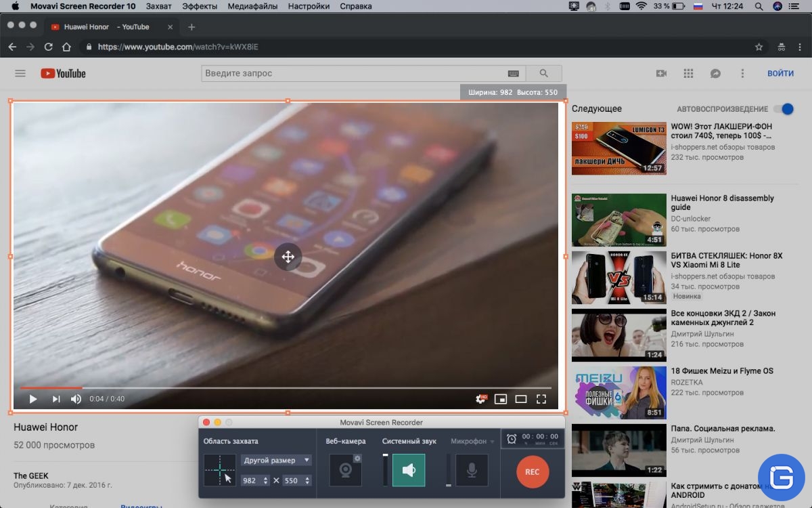This screenshot has height=508, width=812.
Task: Open the browser three-dot menu
Action: tap(800, 47)
